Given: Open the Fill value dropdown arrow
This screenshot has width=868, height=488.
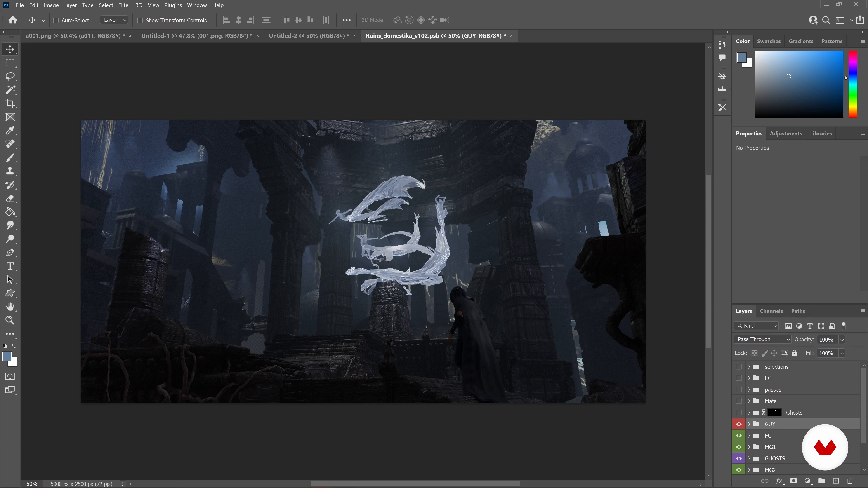Looking at the screenshot, I should click(x=842, y=353).
